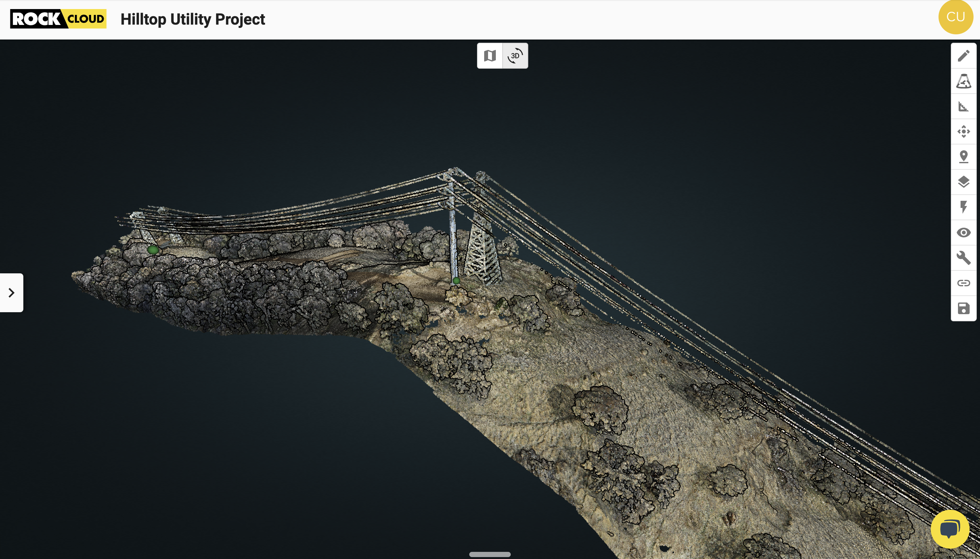Open the wrench tools menu

click(963, 258)
